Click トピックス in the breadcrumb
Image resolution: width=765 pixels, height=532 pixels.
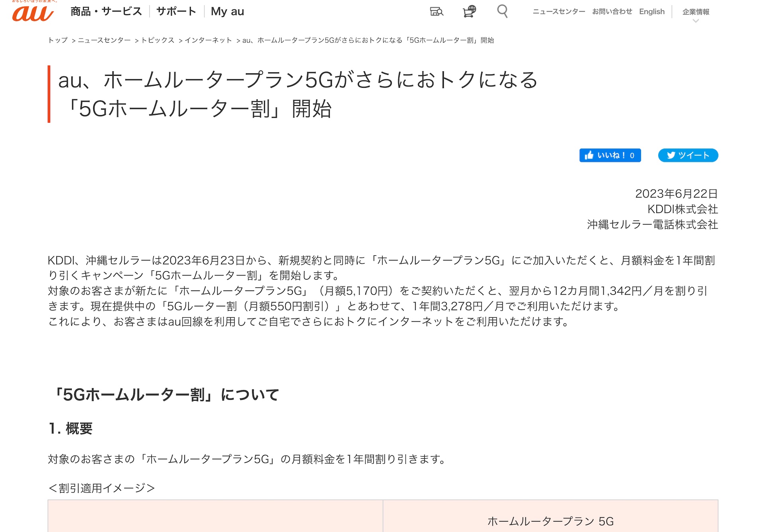(158, 40)
